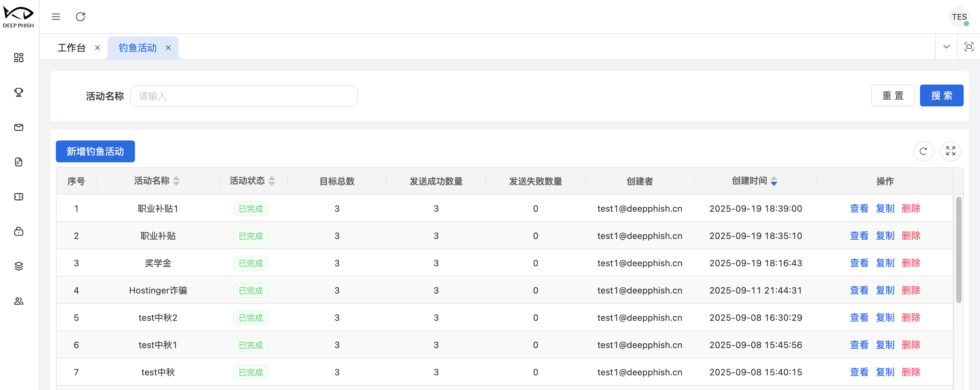Switch to the 工作台 tab
This screenshot has height=390, width=980.
(72, 48)
